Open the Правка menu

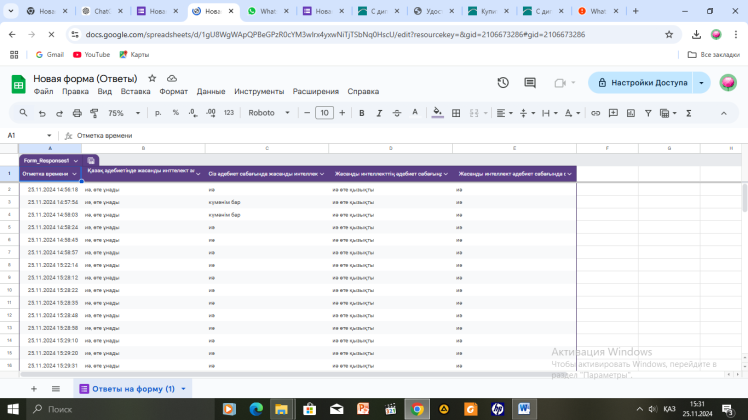tap(75, 91)
